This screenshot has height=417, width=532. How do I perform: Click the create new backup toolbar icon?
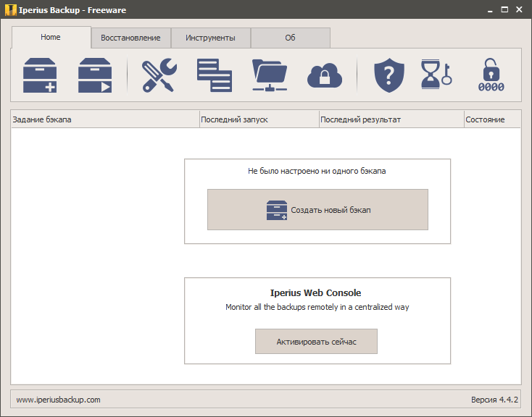pos(40,75)
